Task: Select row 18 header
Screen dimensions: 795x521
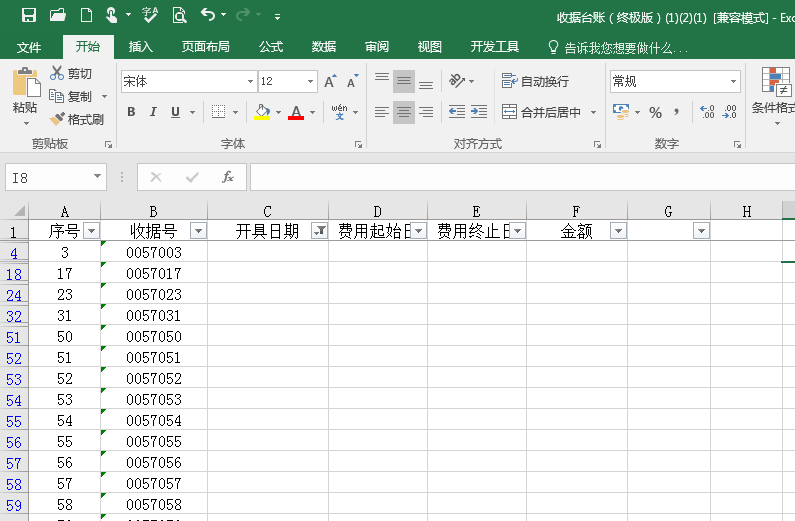Action: 14,274
